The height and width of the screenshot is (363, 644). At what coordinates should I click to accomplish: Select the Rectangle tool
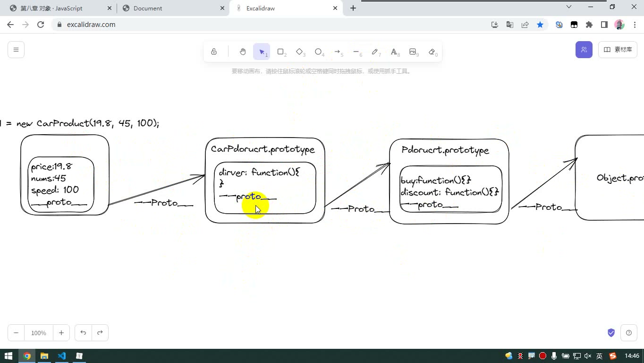coord(280,52)
